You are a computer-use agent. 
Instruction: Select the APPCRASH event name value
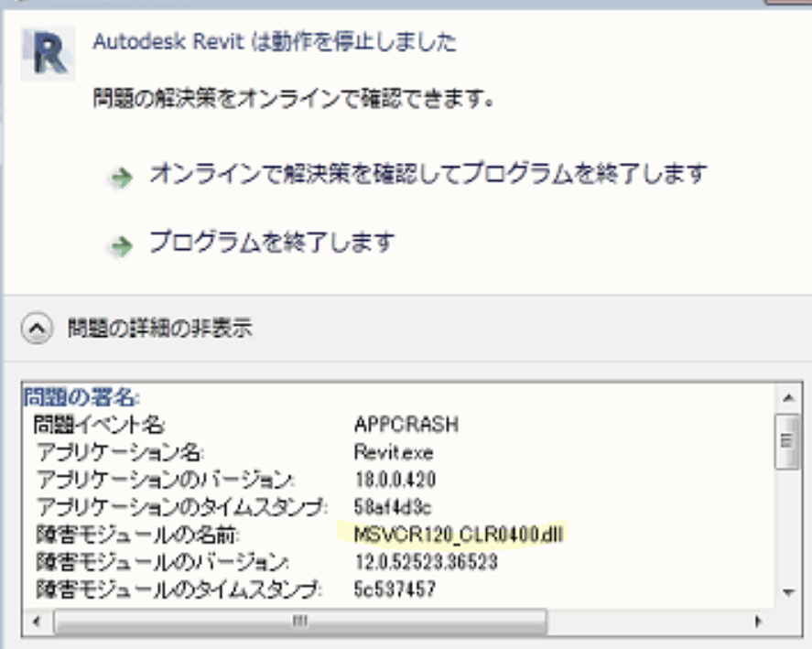click(406, 425)
